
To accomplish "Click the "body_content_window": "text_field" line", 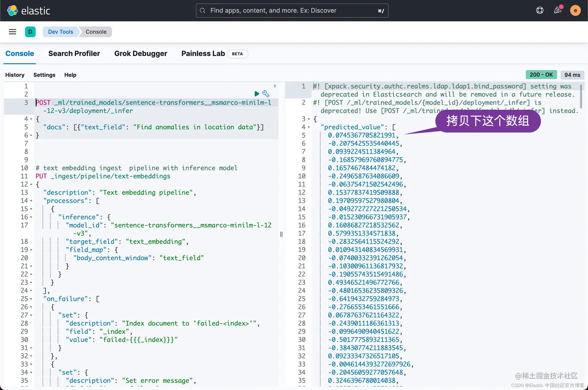I will pyautogui.click(x=138, y=258).
